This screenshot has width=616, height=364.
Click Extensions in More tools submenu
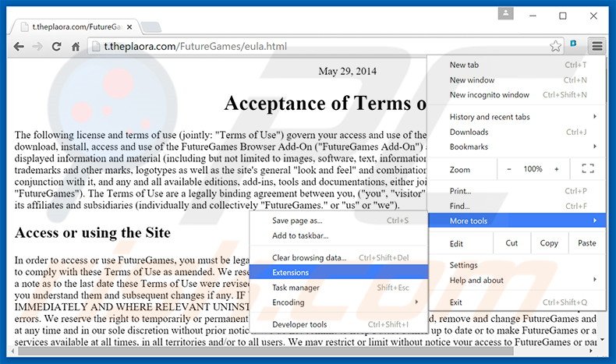(338, 272)
